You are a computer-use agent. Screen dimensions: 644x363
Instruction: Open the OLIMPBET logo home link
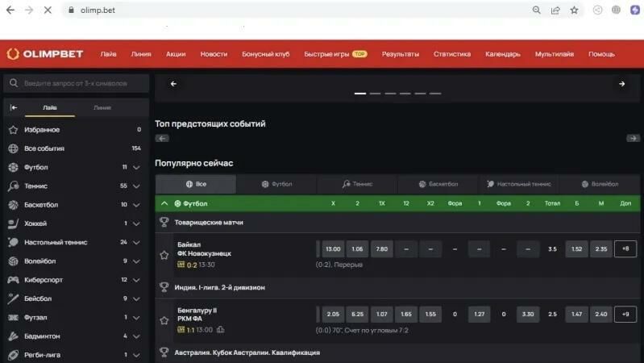[45, 54]
